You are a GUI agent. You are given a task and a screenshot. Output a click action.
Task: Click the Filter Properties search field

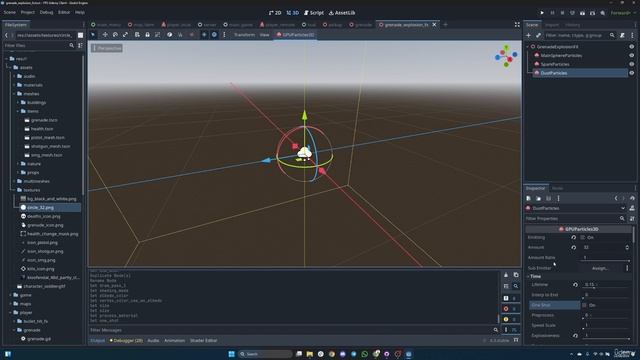pos(575,218)
